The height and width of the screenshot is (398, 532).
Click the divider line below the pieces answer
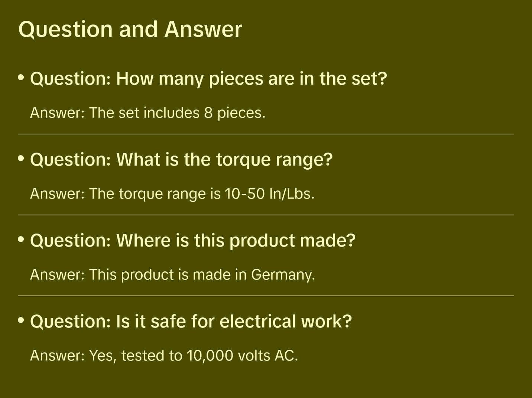(266, 134)
